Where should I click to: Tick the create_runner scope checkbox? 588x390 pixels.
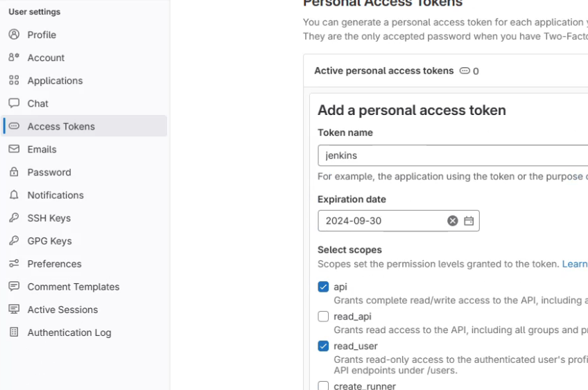point(323,386)
